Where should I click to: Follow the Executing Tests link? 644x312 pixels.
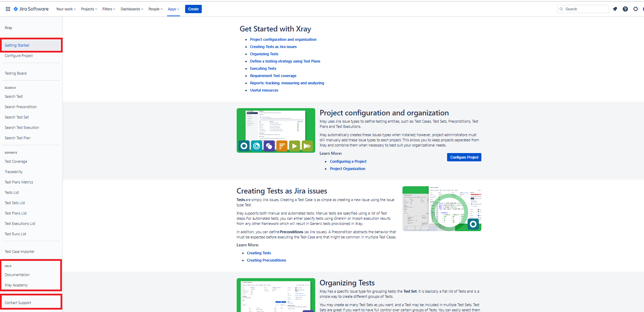263,68
